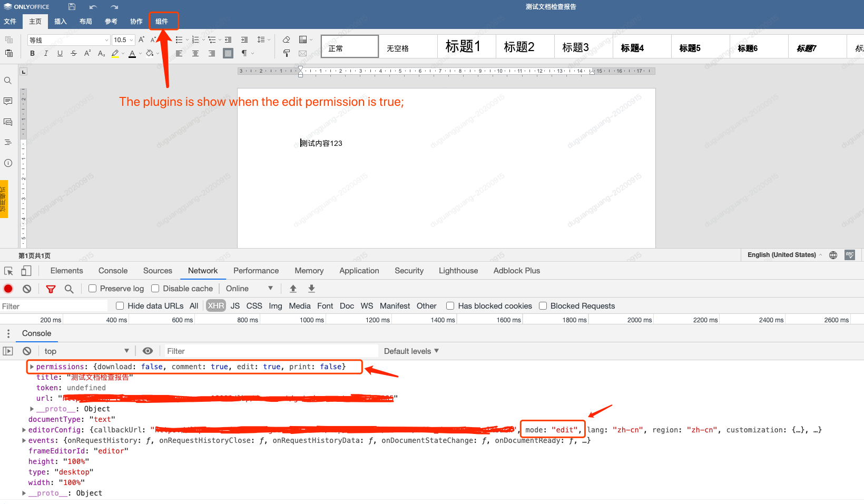Viewport: 864px width, 504px height.
Task: Clear formatting with the eraser icon
Action: (x=286, y=39)
